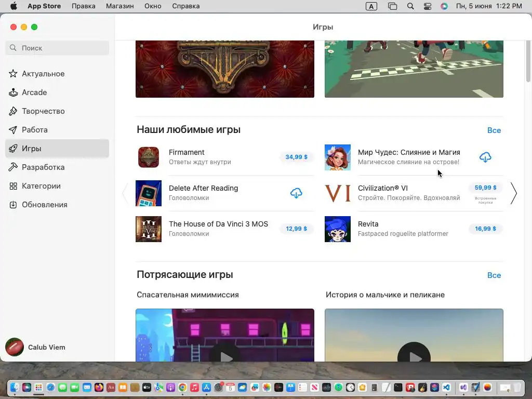This screenshot has width=532, height=399.
Task: Open Finder from the Dock
Action: tap(15, 387)
